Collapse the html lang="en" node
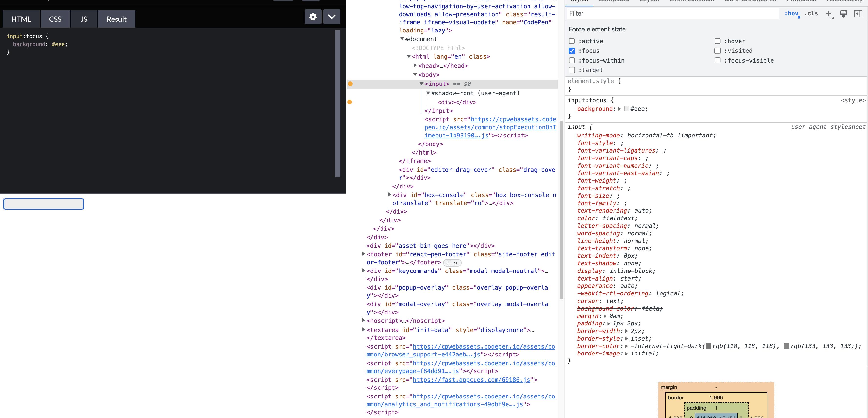This screenshot has height=418, width=868. click(408, 56)
